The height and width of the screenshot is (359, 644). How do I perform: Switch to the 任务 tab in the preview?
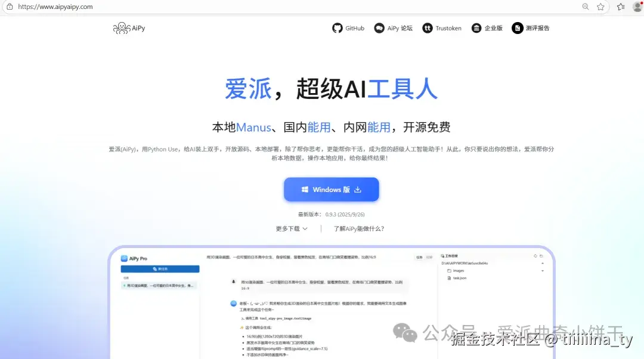click(x=419, y=256)
